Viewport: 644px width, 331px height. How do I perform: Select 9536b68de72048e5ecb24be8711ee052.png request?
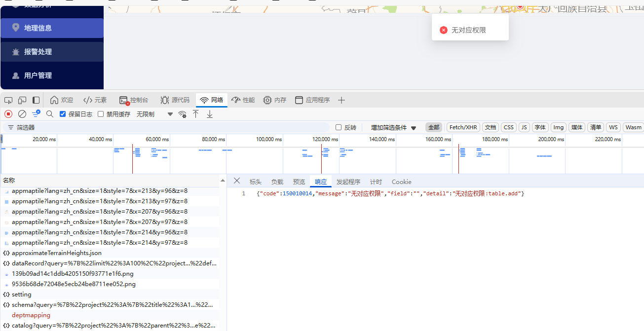point(110,284)
